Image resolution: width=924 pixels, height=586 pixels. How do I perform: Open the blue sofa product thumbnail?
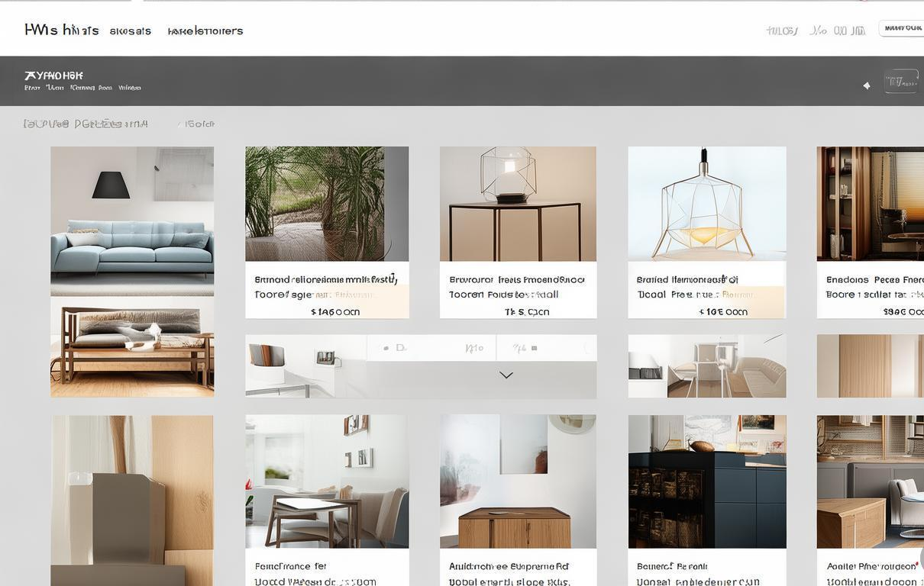[x=132, y=221]
